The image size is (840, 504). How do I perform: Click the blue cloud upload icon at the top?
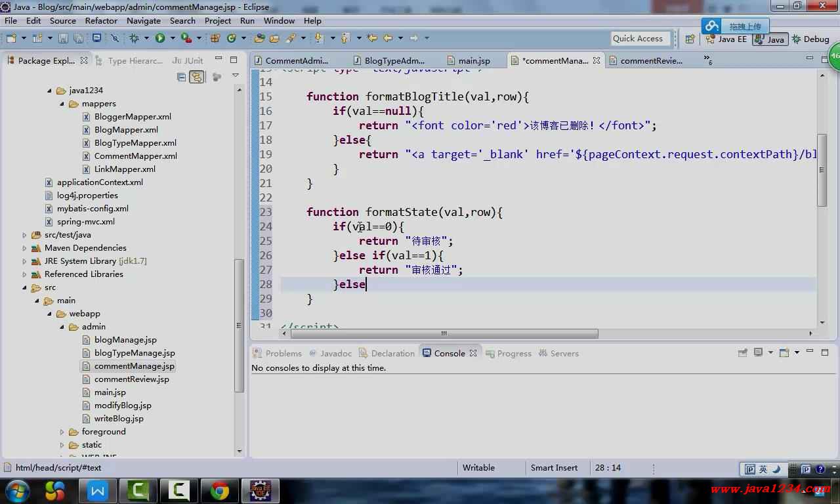coord(713,26)
